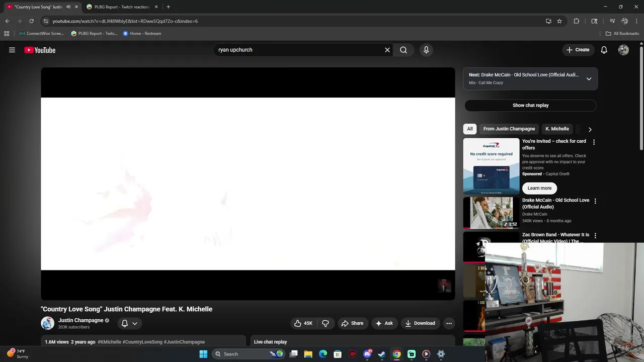Go back in browser

point(7,21)
